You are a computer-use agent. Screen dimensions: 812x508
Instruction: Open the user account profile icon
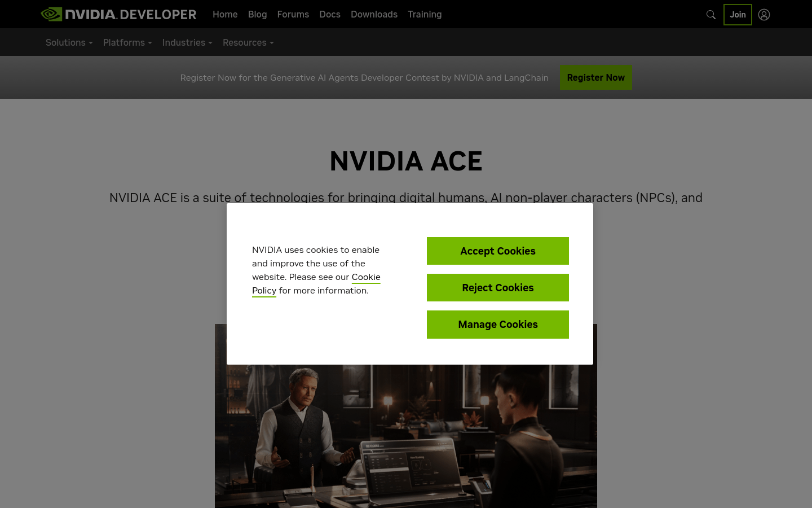(764, 15)
